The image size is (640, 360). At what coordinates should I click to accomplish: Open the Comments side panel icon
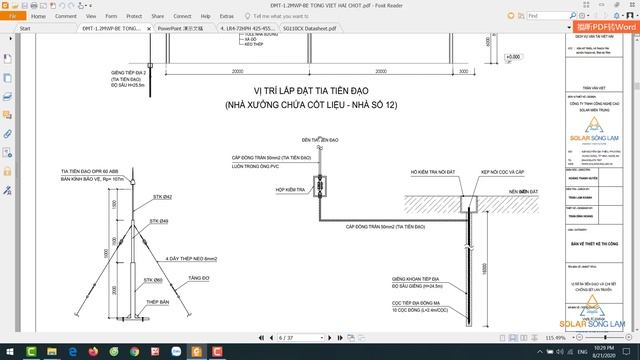[7, 115]
